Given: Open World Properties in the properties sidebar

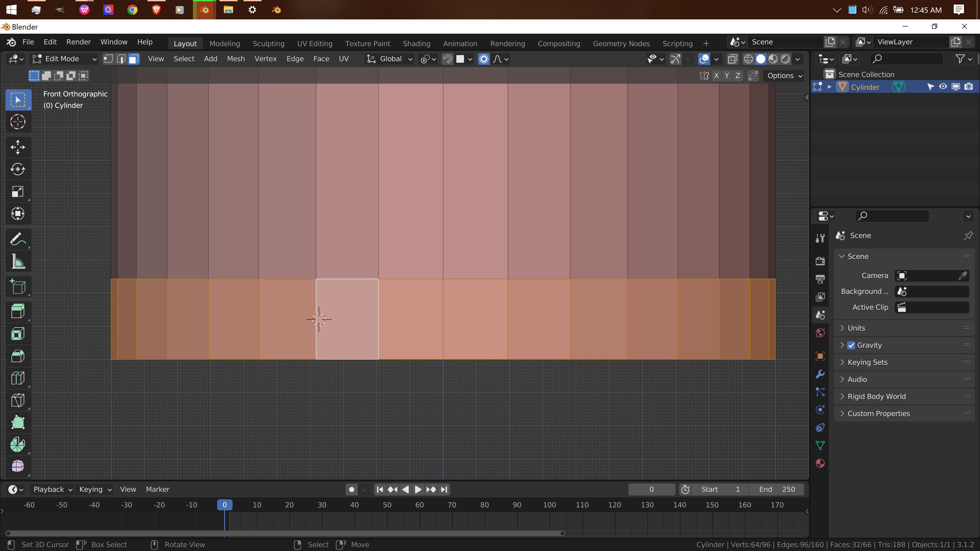Looking at the screenshot, I should pos(820,333).
